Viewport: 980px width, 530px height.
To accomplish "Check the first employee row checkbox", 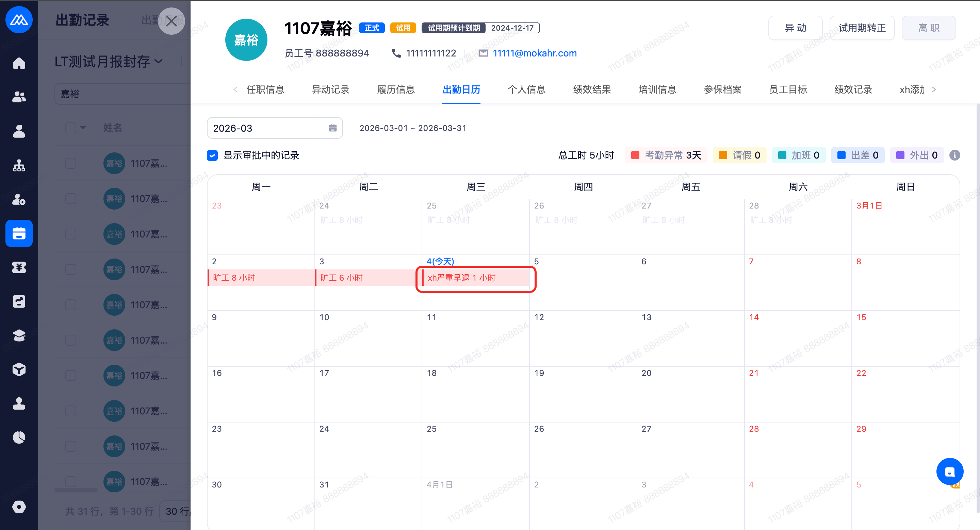I will point(71,164).
